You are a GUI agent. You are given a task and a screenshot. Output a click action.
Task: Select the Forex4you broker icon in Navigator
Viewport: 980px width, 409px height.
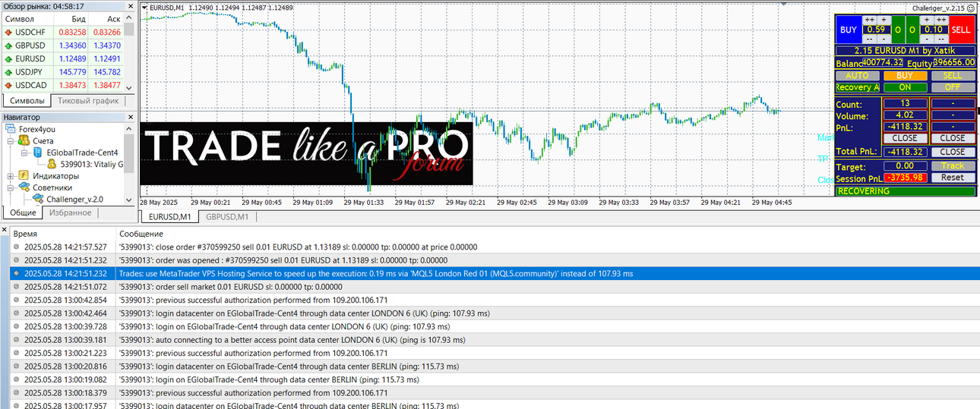click(11, 129)
